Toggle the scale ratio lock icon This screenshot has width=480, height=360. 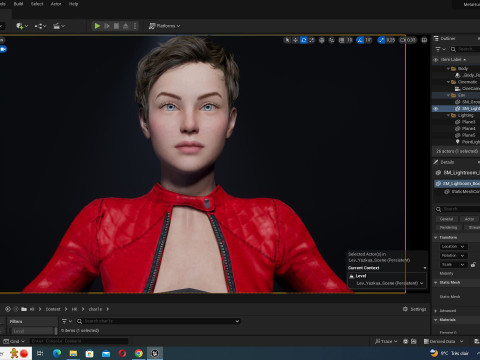(x=473, y=265)
